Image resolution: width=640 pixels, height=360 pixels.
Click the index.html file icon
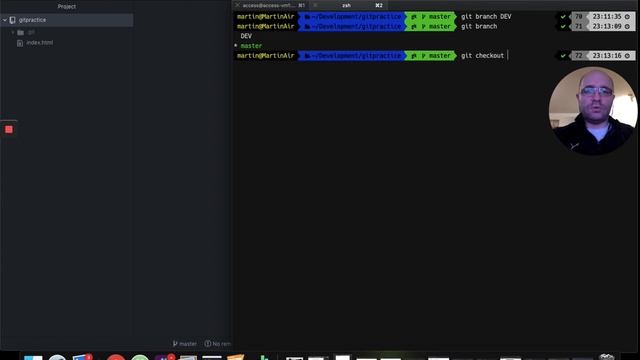(x=20, y=43)
